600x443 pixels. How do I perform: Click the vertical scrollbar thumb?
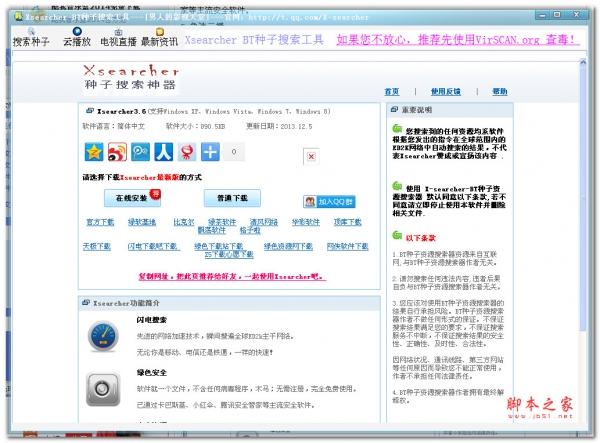[x=583, y=198]
